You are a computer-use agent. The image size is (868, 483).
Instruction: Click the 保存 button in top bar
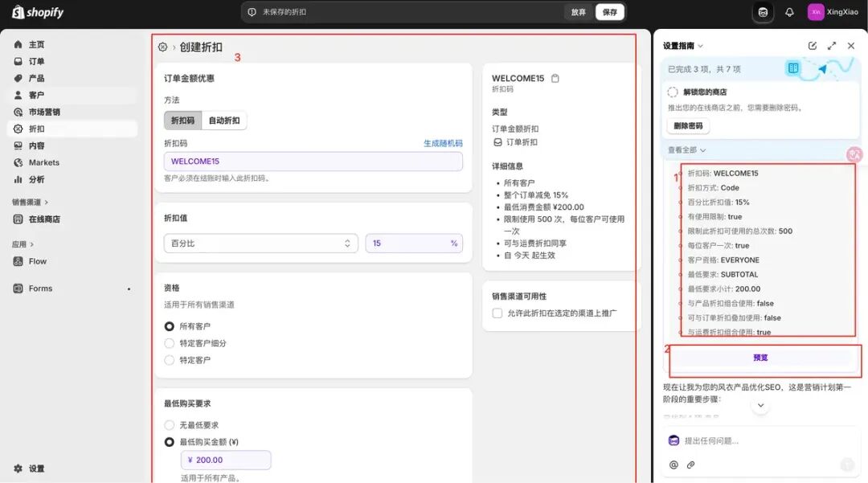point(610,12)
